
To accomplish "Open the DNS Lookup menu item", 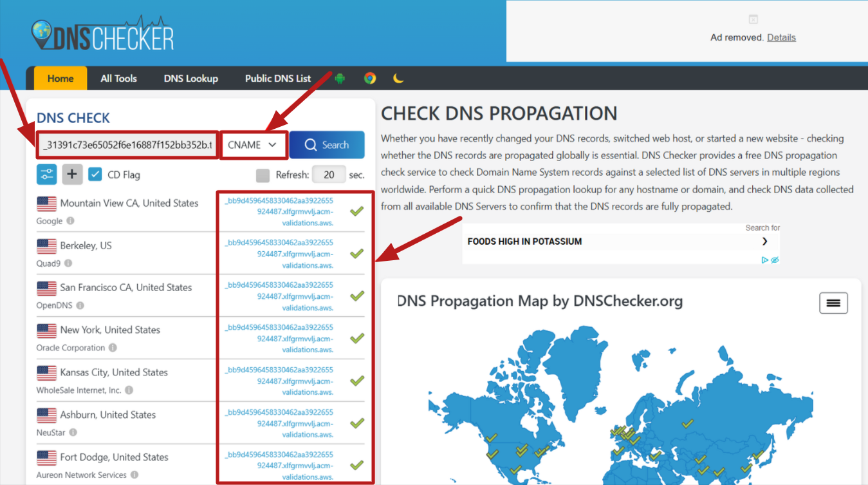I will point(191,79).
